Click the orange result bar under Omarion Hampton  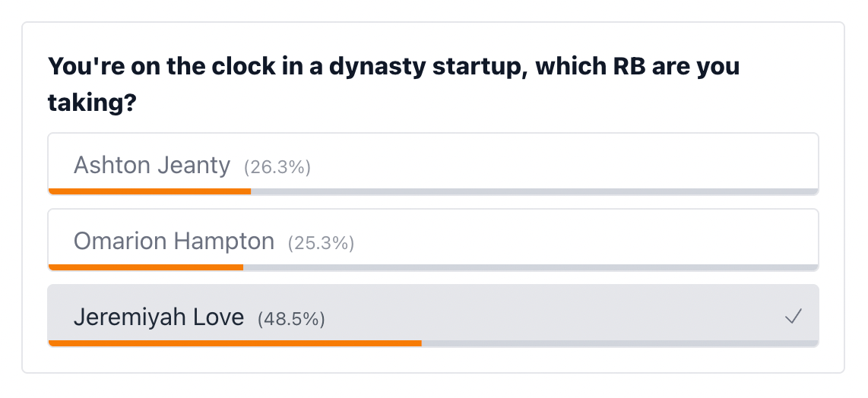coord(146,267)
